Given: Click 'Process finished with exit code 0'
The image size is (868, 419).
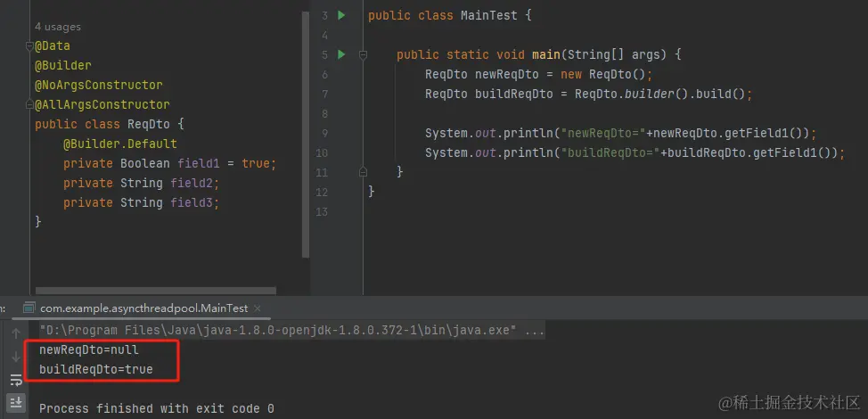Looking at the screenshot, I should tap(157, 409).
